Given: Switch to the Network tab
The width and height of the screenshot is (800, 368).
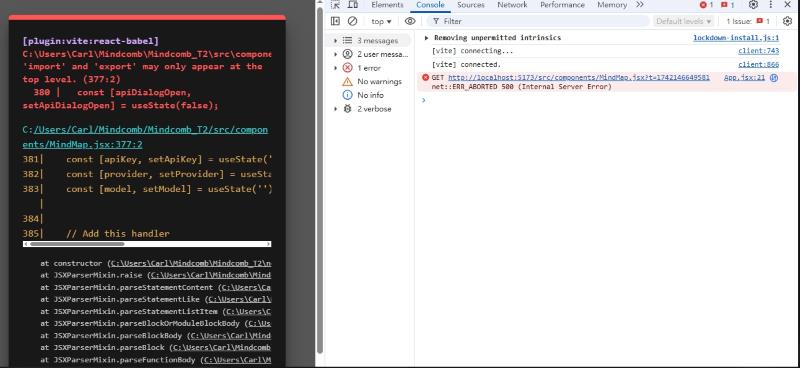Looking at the screenshot, I should pos(512,5).
